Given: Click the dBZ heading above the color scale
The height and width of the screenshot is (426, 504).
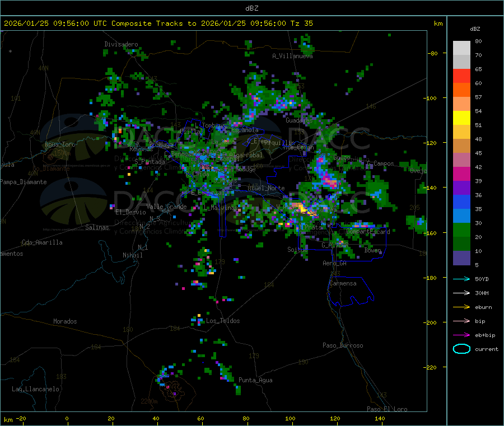Looking at the screenshot, I should tap(475, 29).
